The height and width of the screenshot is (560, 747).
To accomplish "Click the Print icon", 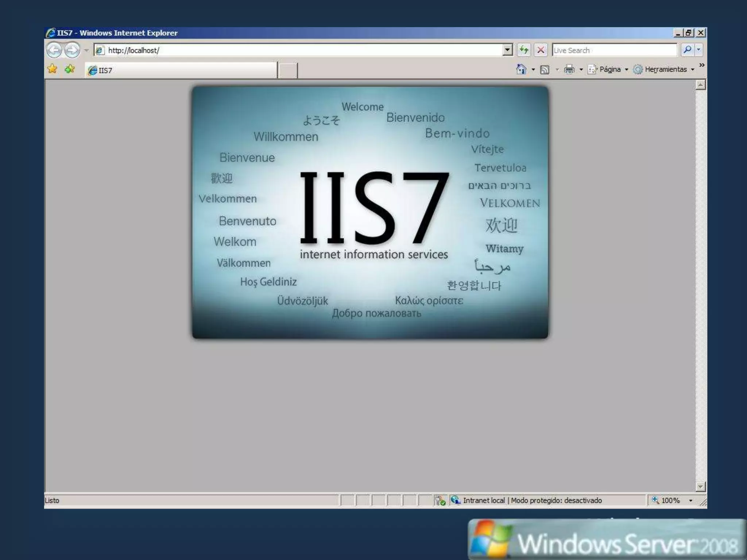I will coord(569,69).
